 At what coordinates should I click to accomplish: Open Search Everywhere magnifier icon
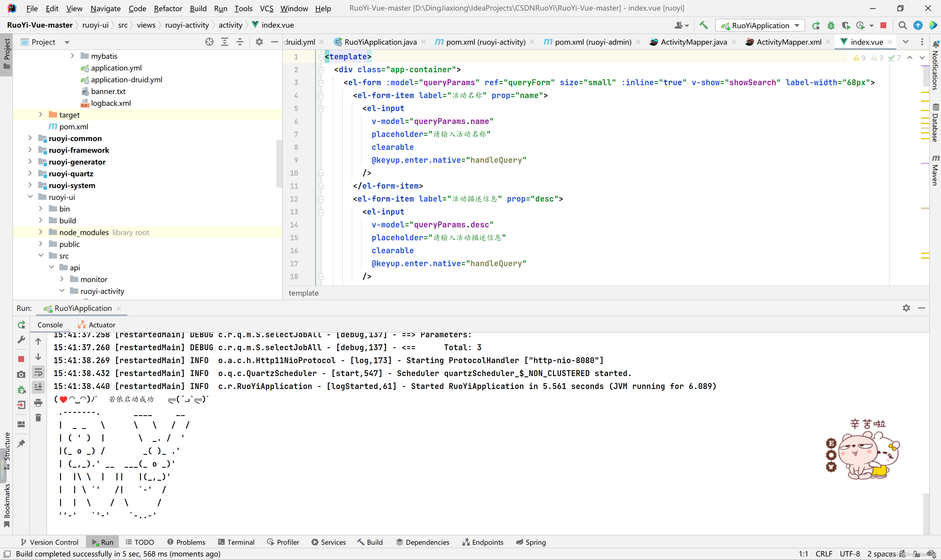[x=902, y=25]
